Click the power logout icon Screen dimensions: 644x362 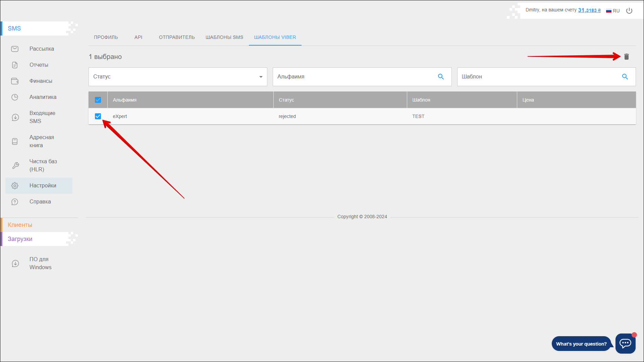coord(629,11)
